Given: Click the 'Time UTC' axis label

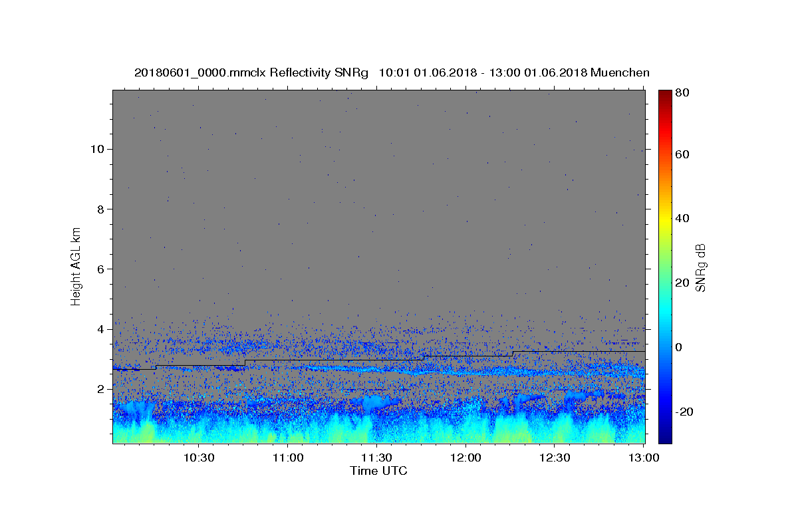Looking at the screenshot, I should pos(378,471).
